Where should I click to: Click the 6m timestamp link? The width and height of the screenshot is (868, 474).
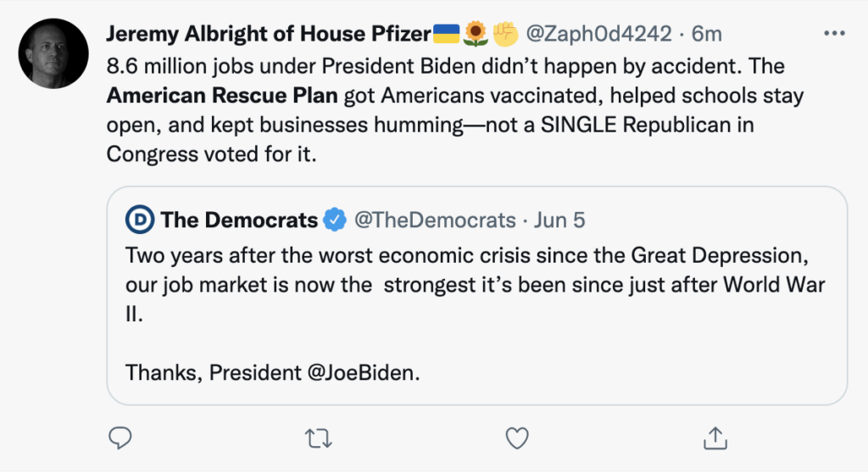[x=707, y=34]
